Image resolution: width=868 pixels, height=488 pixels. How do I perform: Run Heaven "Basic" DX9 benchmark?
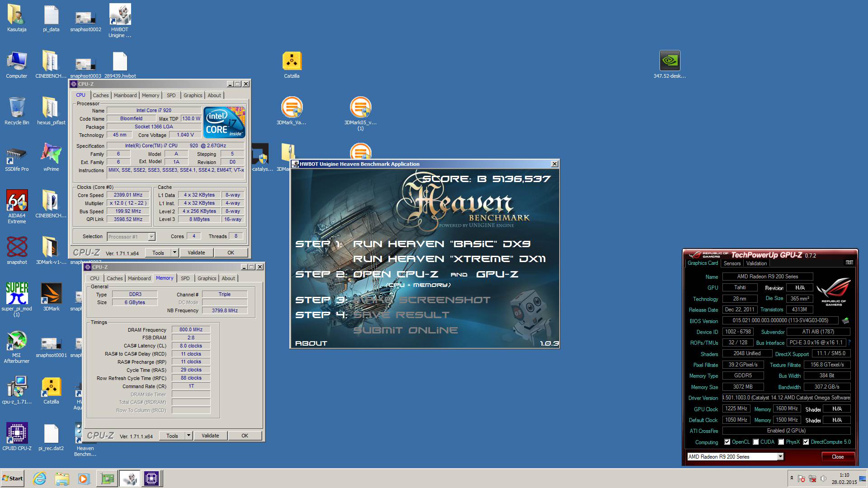point(442,244)
